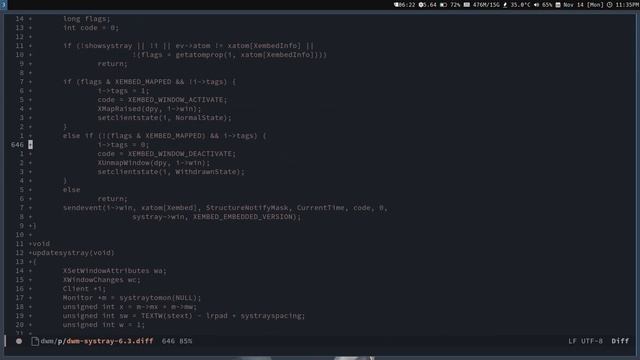Image resolution: width=640 pixels, height=360 pixels.
Task: Click the 'Diff' filetype label in the statusline
Action: click(x=620, y=341)
